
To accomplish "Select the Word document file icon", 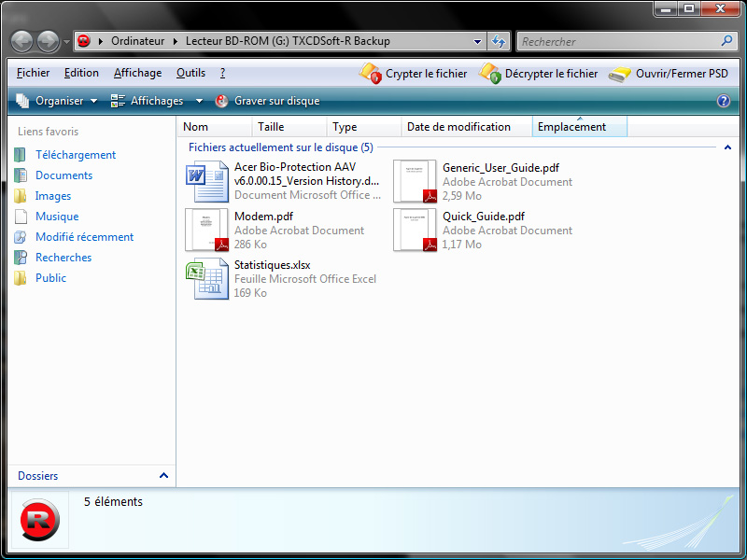I will tap(206, 181).
